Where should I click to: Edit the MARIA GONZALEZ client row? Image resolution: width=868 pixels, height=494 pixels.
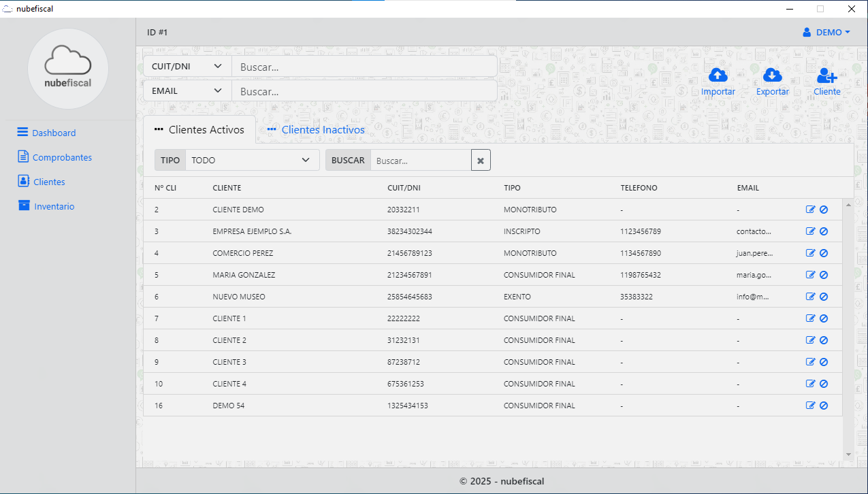[810, 275]
